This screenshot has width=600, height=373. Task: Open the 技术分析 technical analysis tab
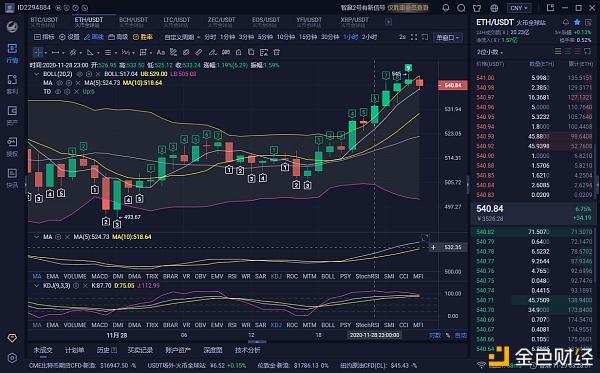(248, 350)
